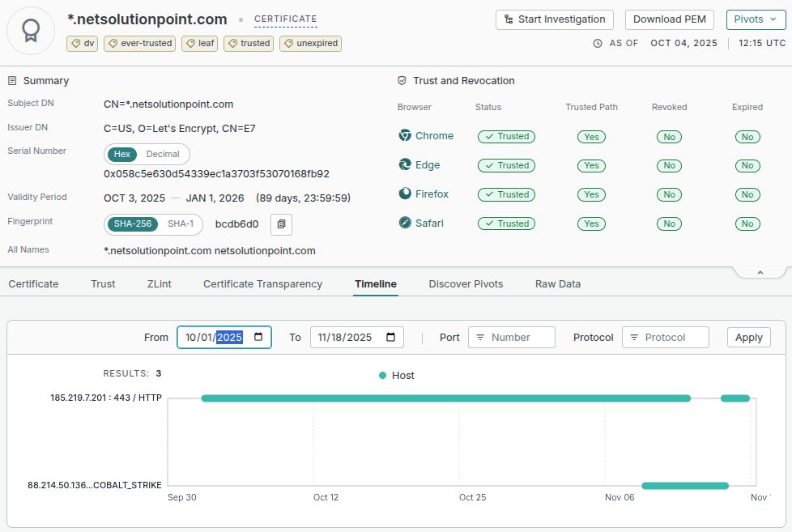Open the ZLint tab
The image size is (792, 532).
159,284
